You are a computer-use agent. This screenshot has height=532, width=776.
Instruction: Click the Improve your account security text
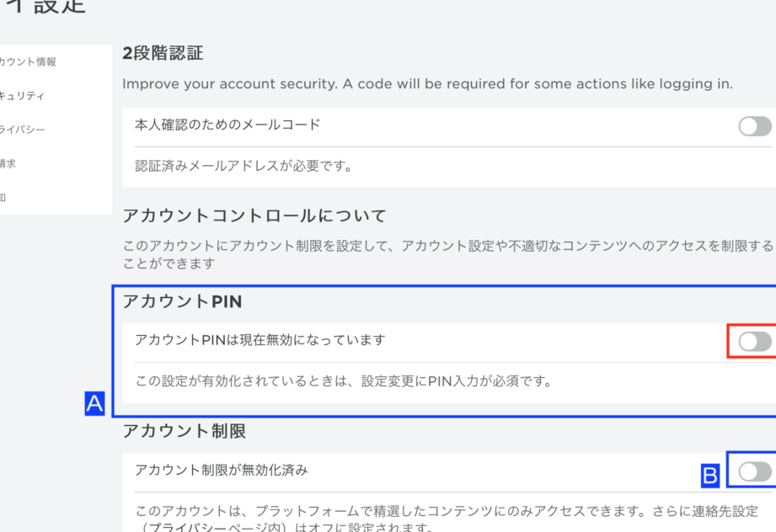tap(427, 83)
